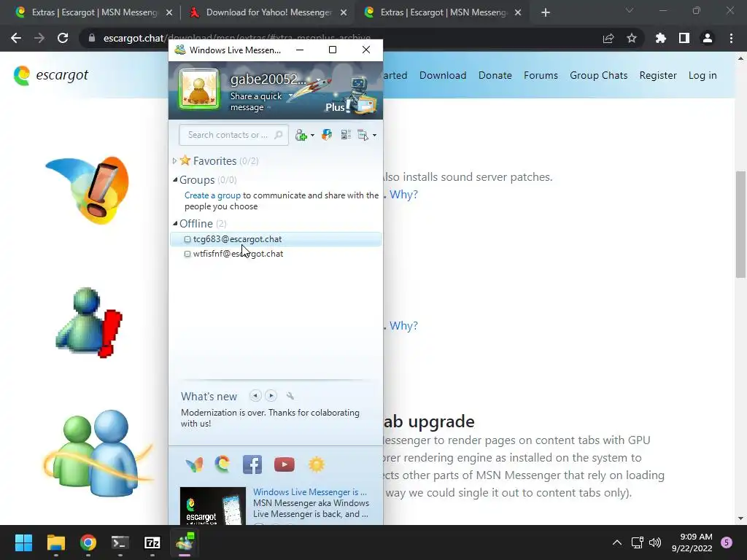Click the escargot logo on the webpage

[51, 75]
